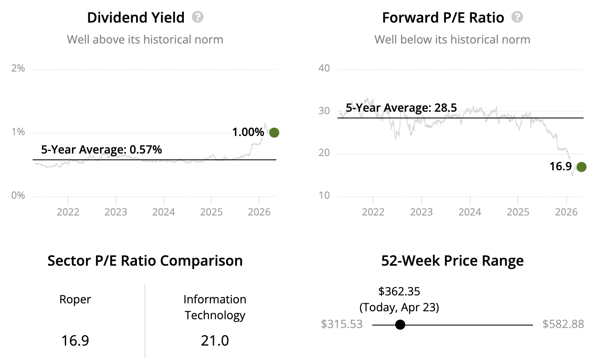Click the green dot on the Dividend Yield chart
Viewport: 592px width, 364px height.
click(274, 133)
